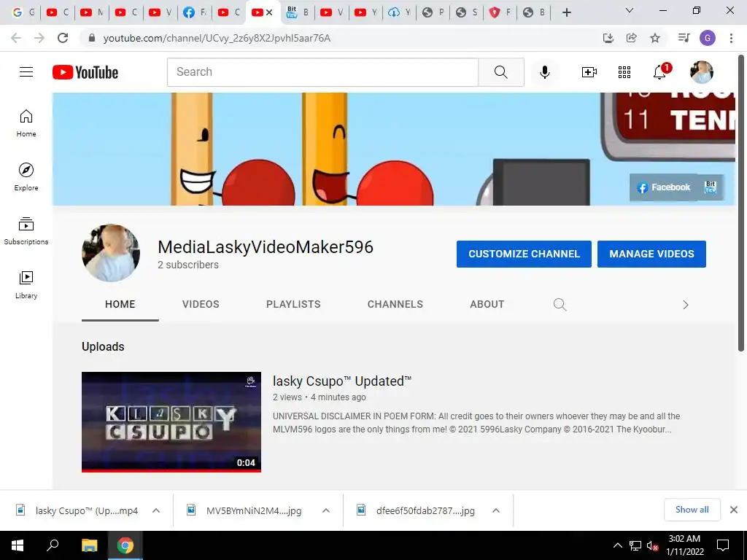This screenshot has height=560, width=747.
Task: Show more channel tabs with right chevron
Action: pos(686,305)
